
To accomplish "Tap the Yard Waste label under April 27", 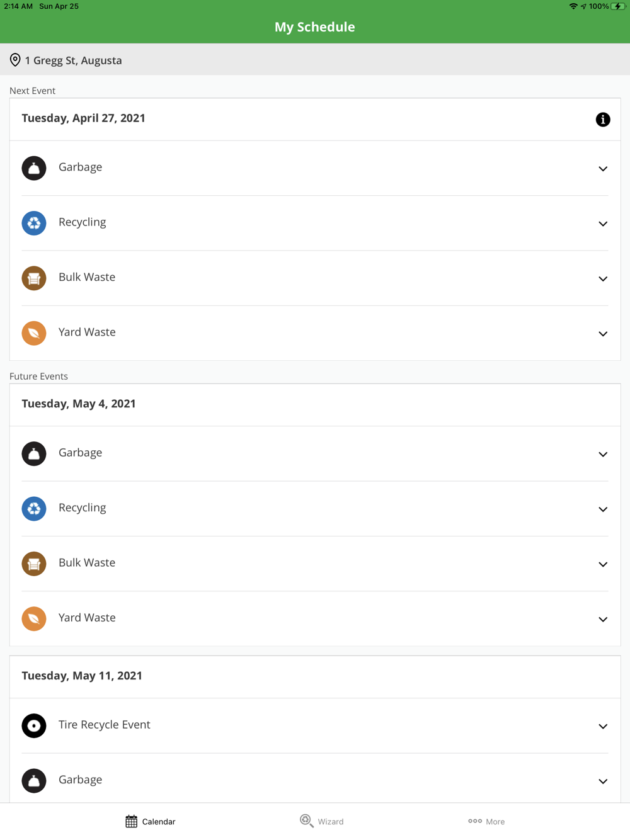I will (x=87, y=332).
